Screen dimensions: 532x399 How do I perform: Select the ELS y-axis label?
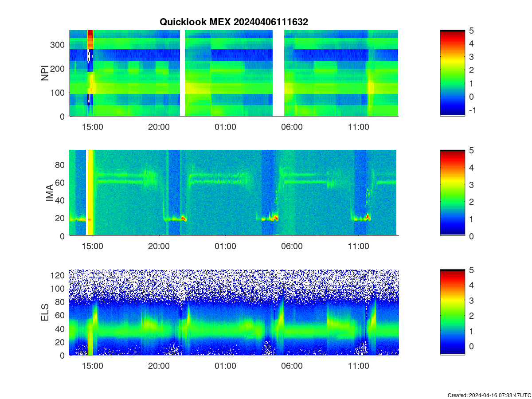pyautogui.click(x=45, y=313)
